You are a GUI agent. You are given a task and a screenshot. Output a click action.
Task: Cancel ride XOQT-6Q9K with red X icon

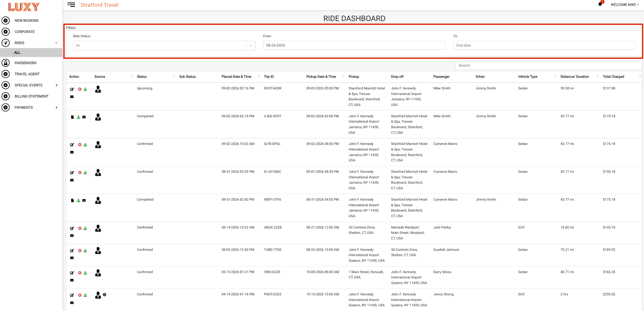(x=80, y=89)
